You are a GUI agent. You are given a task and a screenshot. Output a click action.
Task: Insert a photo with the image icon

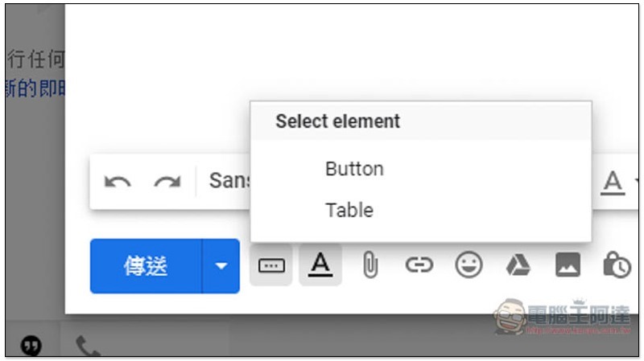coord(568,265)
